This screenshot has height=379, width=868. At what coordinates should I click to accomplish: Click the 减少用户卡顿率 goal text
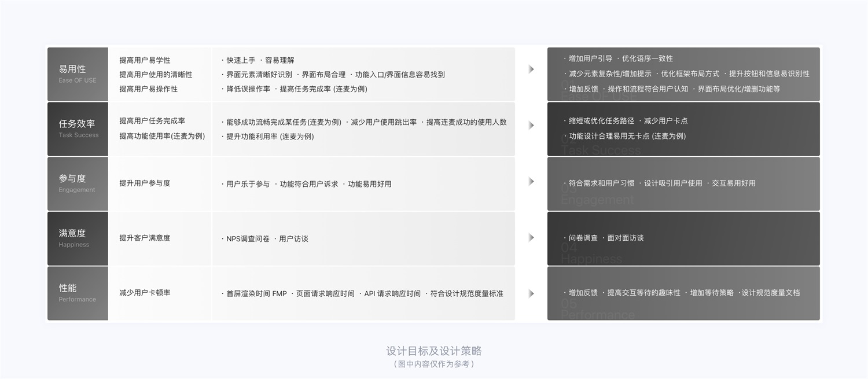(145, 293)
